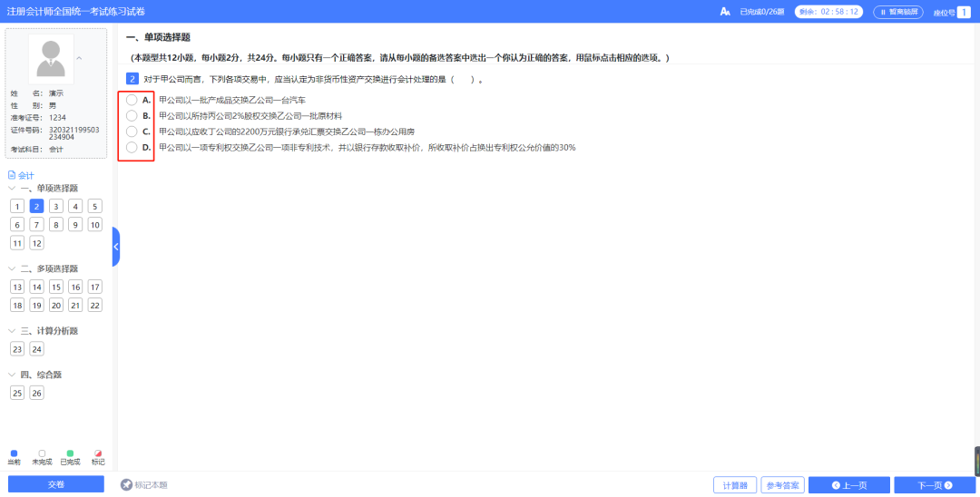Select answer option D
Viewport: 980px width, 497px height.
[132, 147]
